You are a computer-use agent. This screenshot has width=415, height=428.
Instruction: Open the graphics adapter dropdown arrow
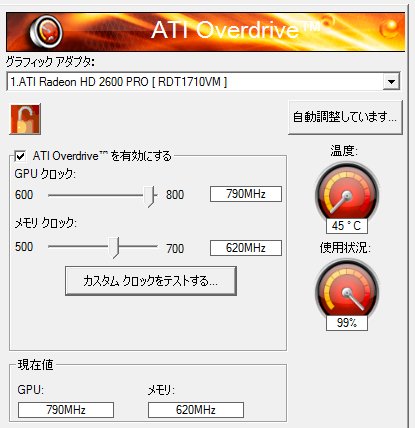[x=391, y=82]
